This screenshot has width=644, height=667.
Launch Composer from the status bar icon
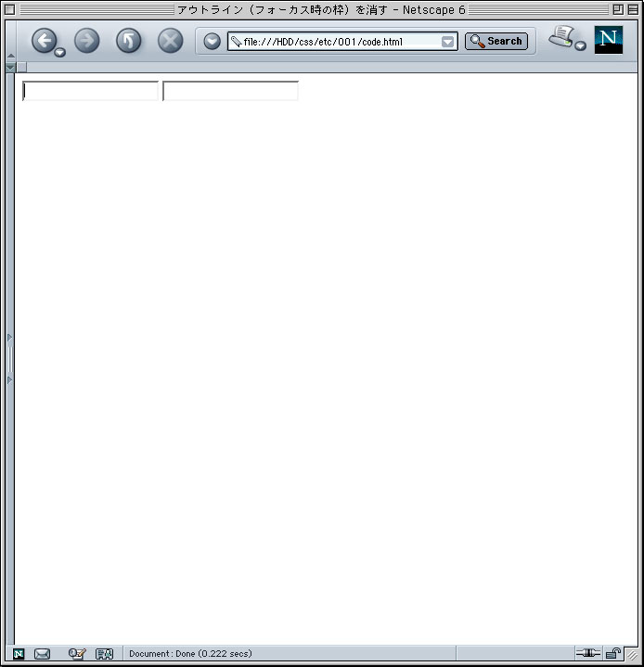tap(77, 654)
